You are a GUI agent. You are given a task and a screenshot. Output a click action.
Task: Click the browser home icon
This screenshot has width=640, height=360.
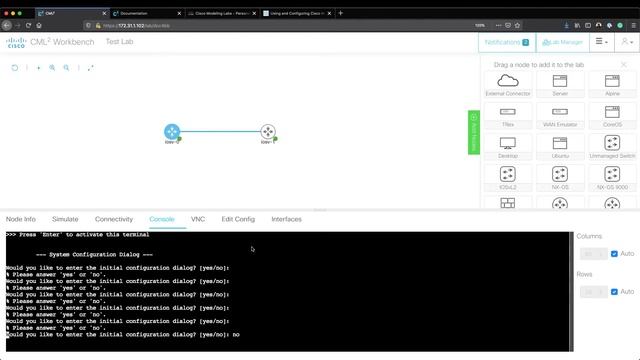39,25
